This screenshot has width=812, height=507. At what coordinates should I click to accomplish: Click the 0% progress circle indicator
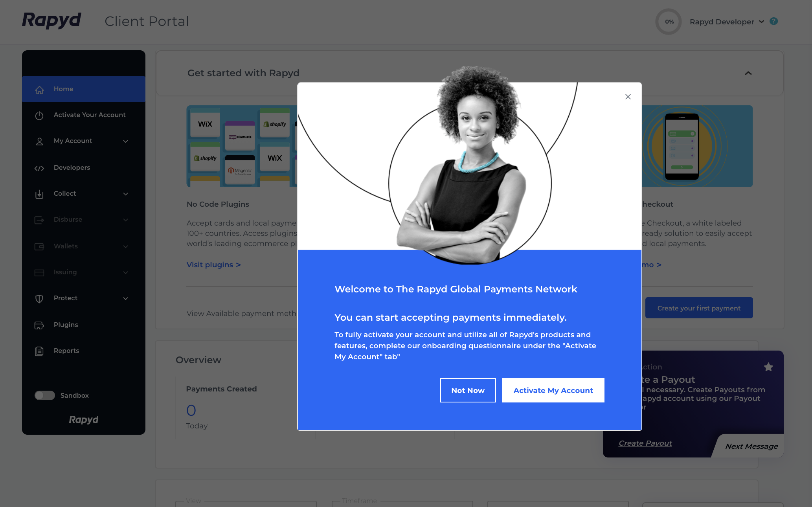coord(669,22)
